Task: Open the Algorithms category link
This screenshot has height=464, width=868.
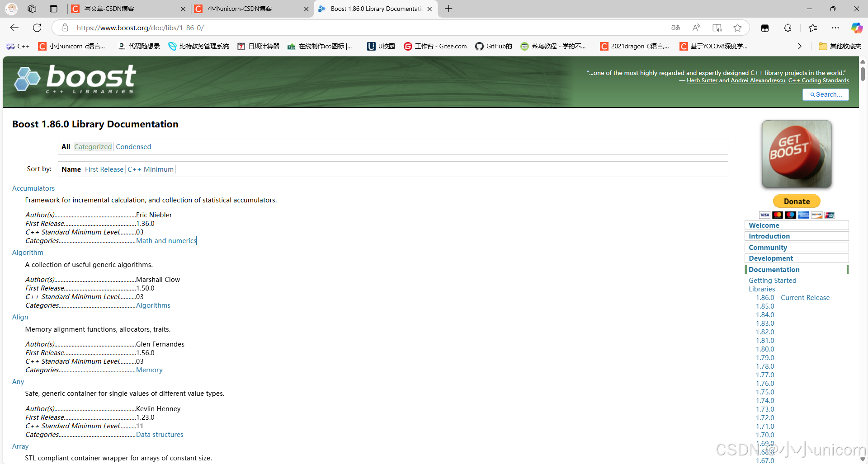Action: pos(153,305)
